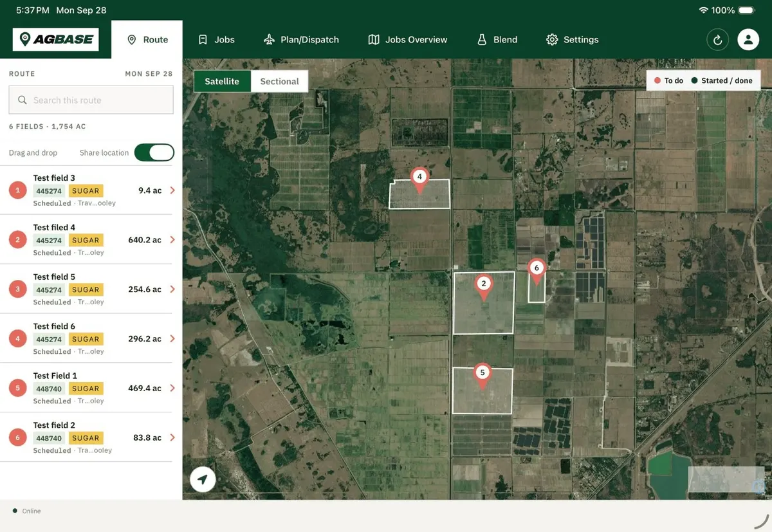Click the 640.2 ac acreage value
Screen dimensions: 772x532
145,240
